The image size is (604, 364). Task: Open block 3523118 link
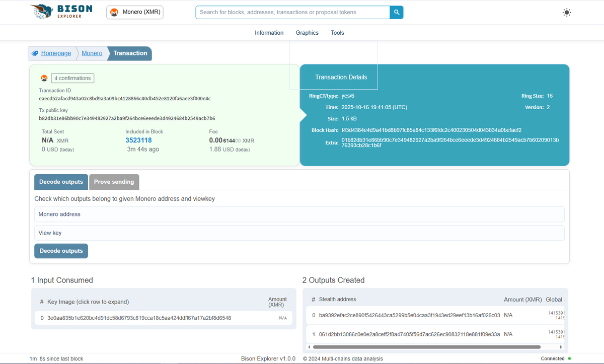pyautogui.click(x=138, y=140)
